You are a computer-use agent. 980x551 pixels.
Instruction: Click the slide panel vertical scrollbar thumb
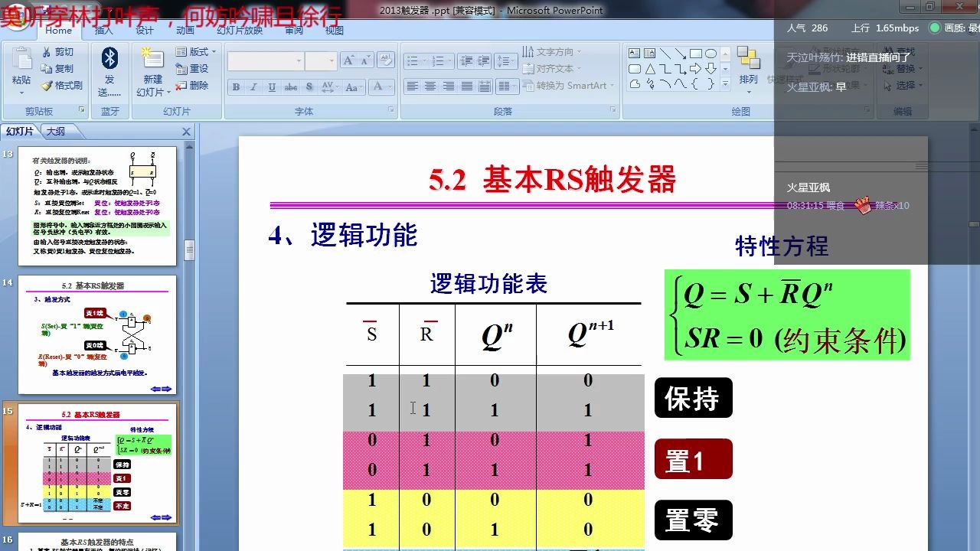pos(189,250)
